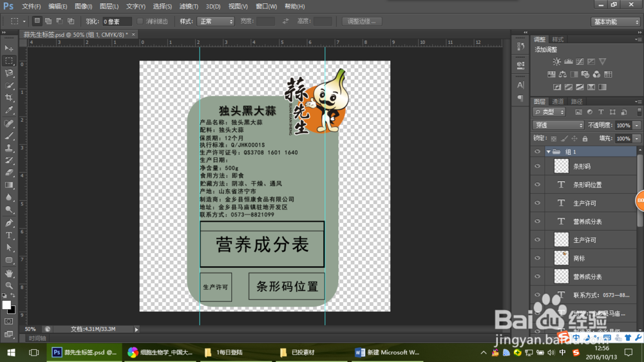Hide the 条形码 layer

(x=537, y=166)
